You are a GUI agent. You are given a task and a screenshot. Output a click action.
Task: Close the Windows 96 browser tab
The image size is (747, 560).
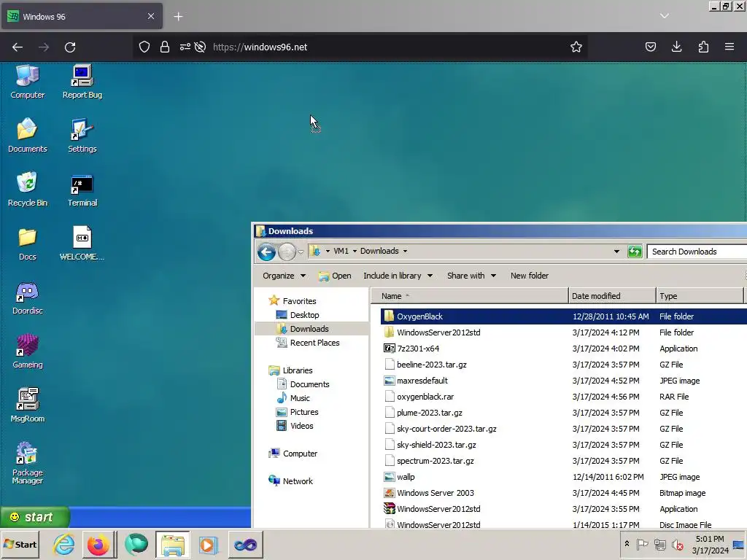click(x=151, y=16)
